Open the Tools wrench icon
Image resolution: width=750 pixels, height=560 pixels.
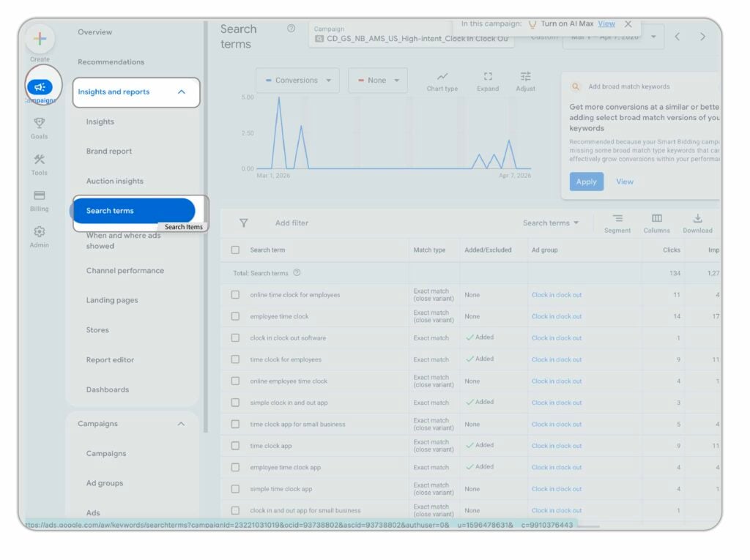point(40,160)
